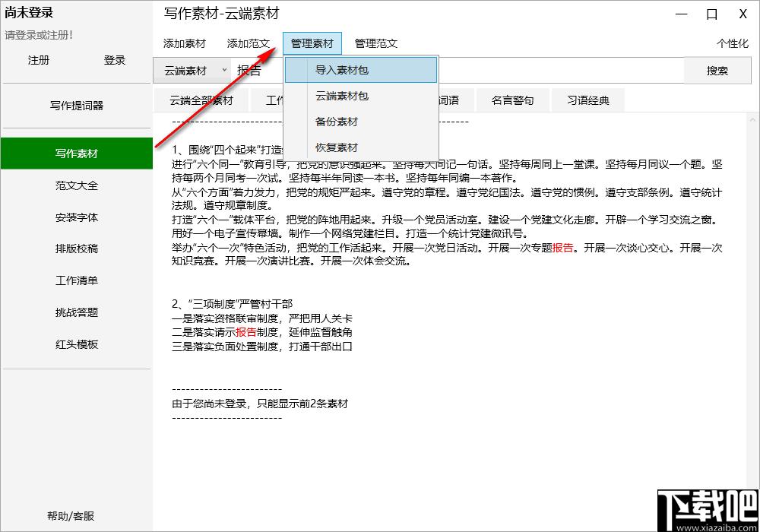The width and height of the screenshot is (760, 532).
Task: Open 个性化 settings
Action: point(733,43)
